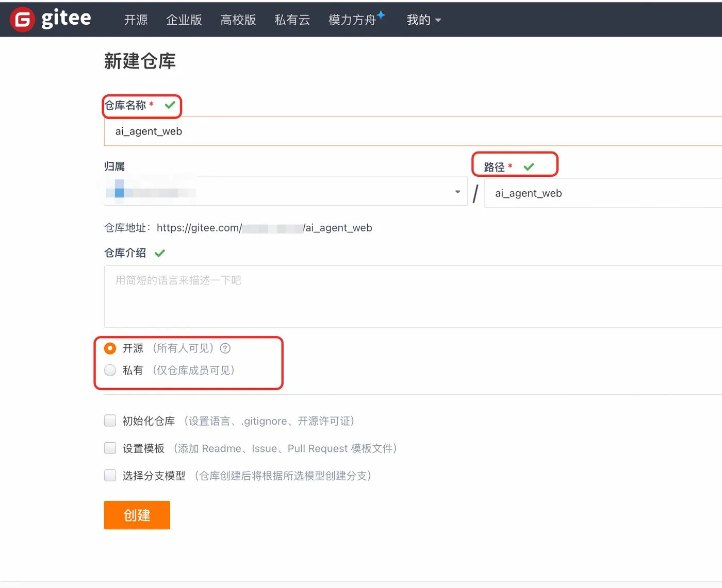Image resolution: width=722 pixels, height=588 pixels.
Task: Click the Gitee logo icon
Action: point(22,20)
